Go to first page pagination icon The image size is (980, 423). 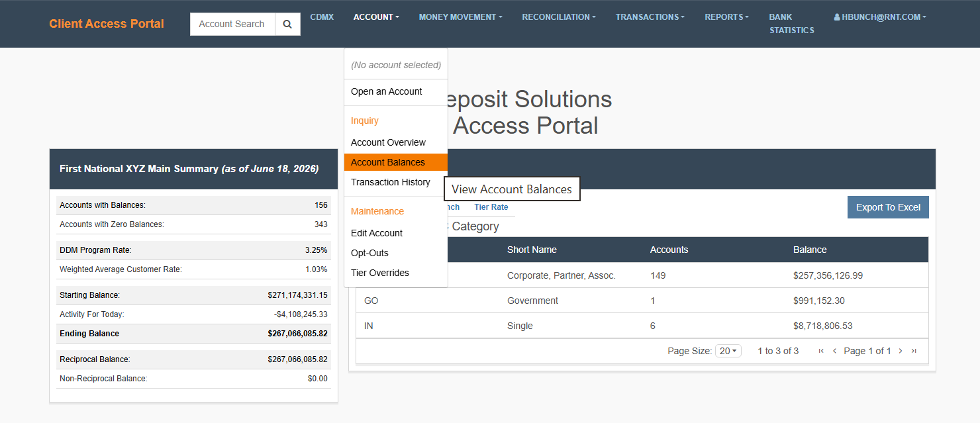(821, 351)
